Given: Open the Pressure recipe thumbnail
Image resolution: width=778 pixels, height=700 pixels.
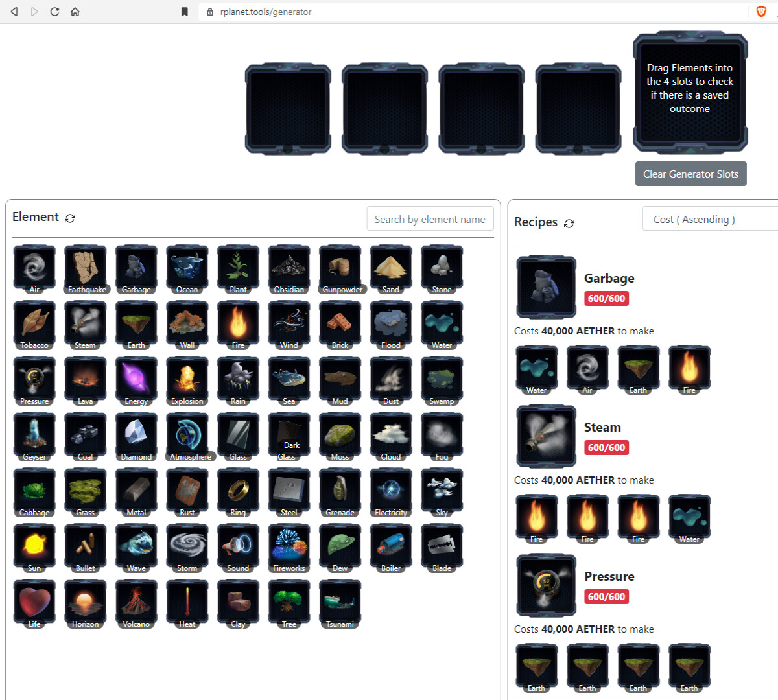Looking at the screenshot, I should [x=546, y=585].
